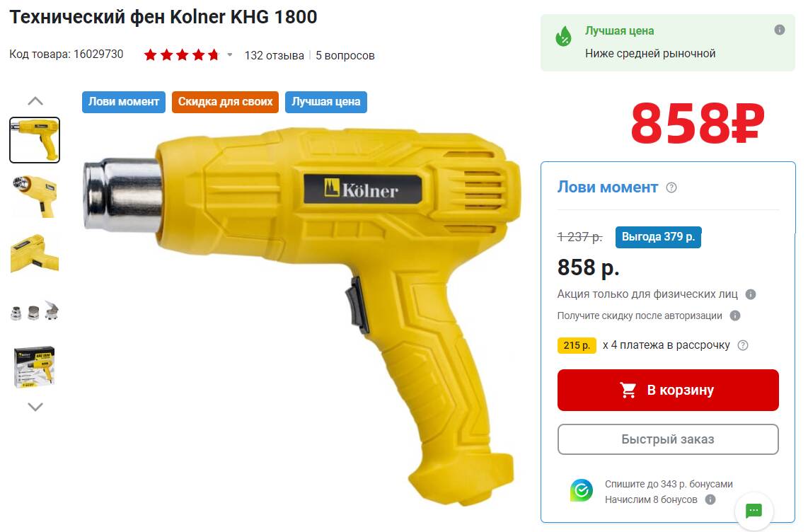Click the green flame best-price icon
Viewport: 808px width, 532px height.
[x=563, y=37]
